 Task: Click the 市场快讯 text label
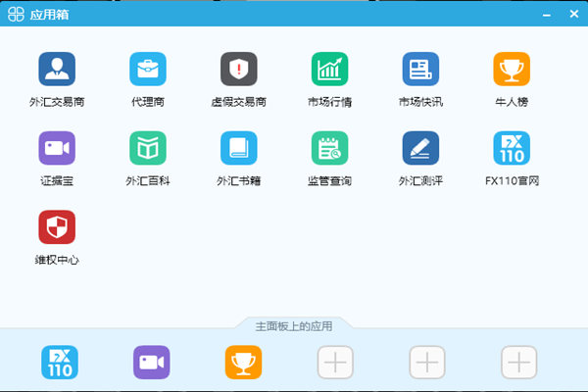pyautogui.click(x=420, y=102)
